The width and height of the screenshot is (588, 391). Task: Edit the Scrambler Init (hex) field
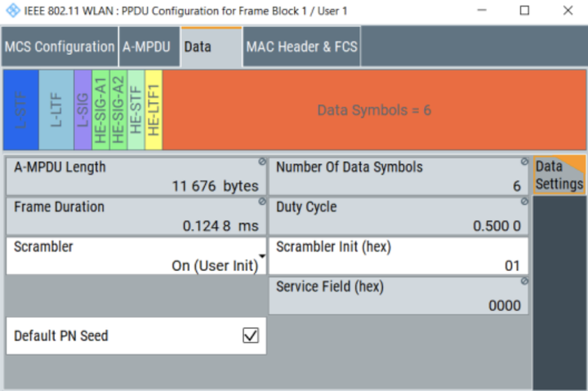click(399, 256)
